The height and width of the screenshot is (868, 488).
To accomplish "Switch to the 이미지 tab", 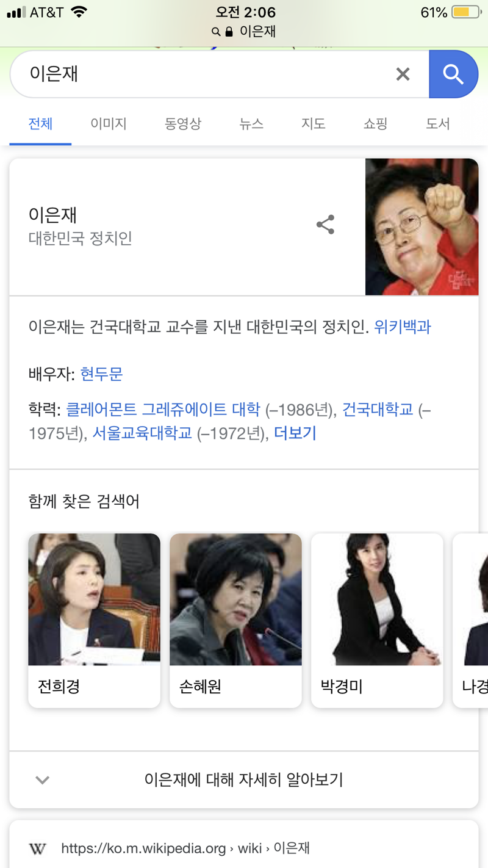I will click(109, 124).
